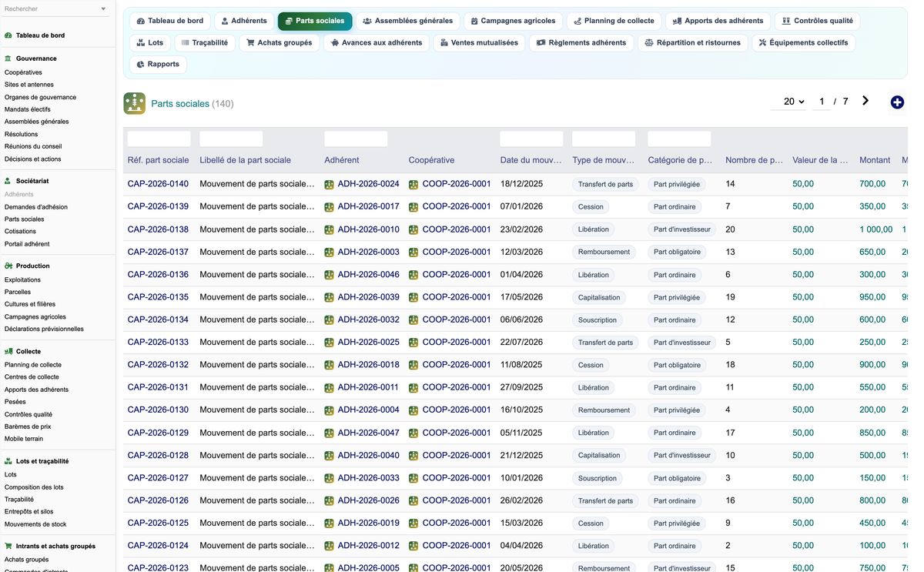
Task: Click the Lots et traçabilité sidebar icon
Action: 8,462
